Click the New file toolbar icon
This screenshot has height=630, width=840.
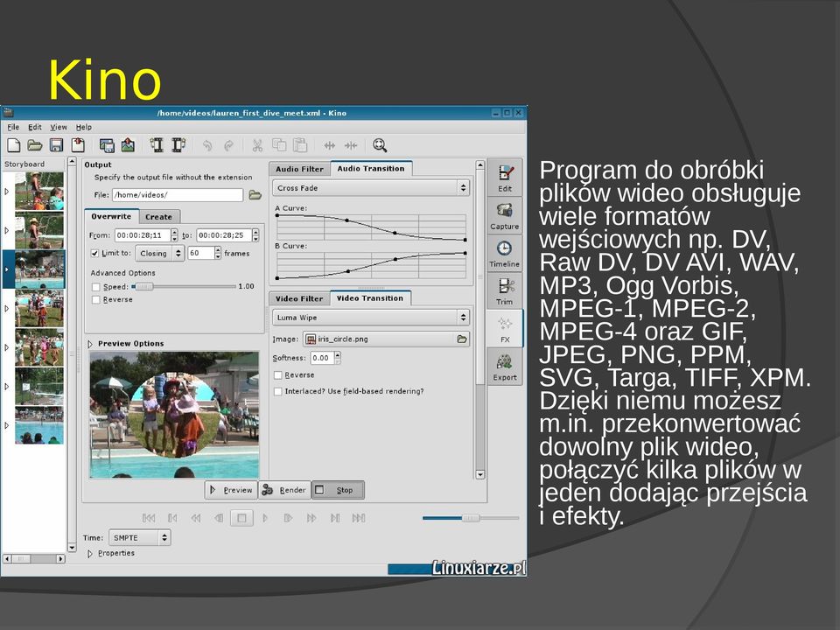pyautogui.click(x=14, y=145)
